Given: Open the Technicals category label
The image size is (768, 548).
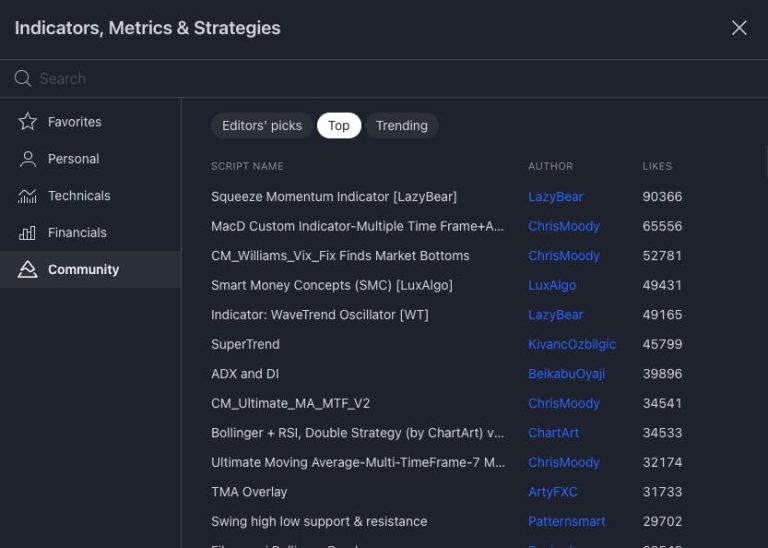Looking at the screenshot, I should pos(79,195).
